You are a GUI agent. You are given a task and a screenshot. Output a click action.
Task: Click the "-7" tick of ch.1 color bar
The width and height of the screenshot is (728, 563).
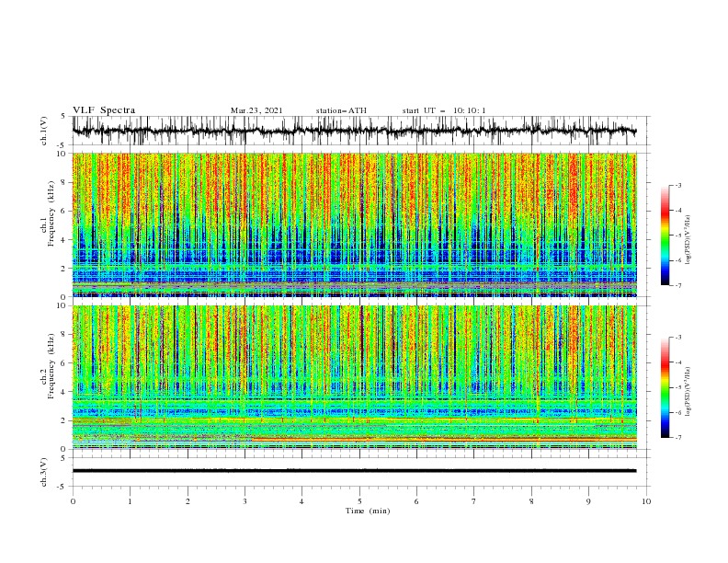(x=678, y=285)
